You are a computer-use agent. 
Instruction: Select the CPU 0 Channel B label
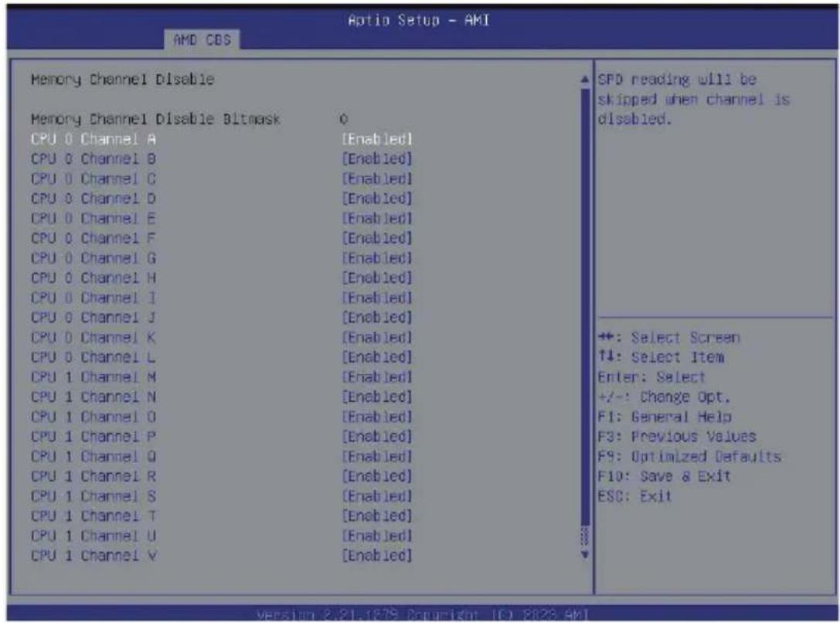coord(94,159)
